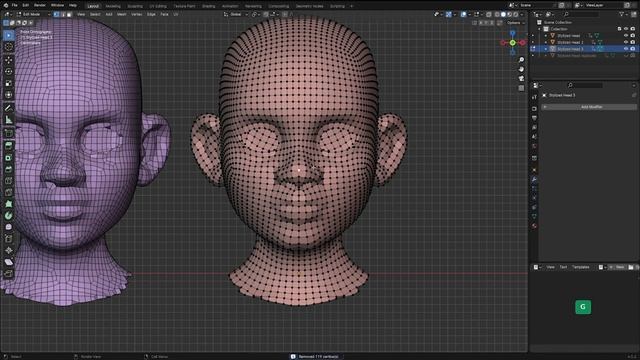Click the ViewLayer selector field
Screen dimensions: 640x360
pos(604,5)
